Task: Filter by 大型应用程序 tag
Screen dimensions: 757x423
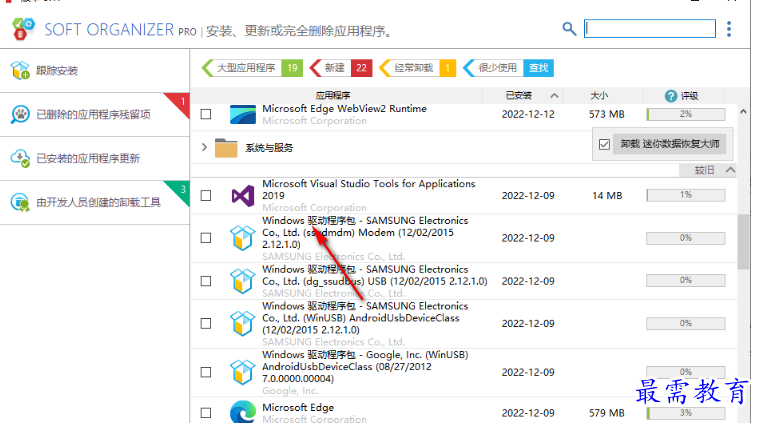Action: (x=252, y=68)
